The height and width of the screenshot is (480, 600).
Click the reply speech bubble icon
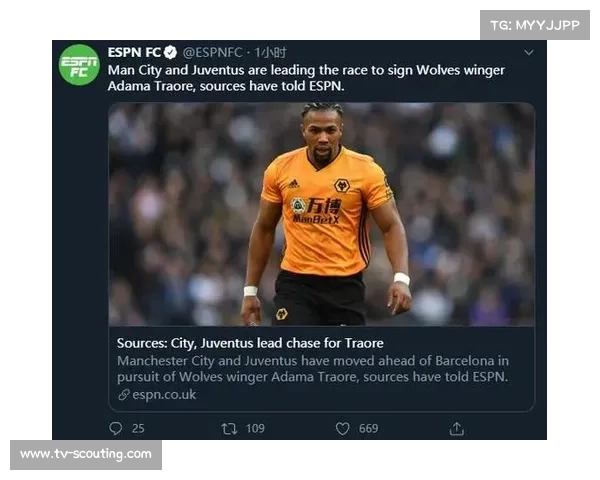pyautogui.click(x=115, y=428)
